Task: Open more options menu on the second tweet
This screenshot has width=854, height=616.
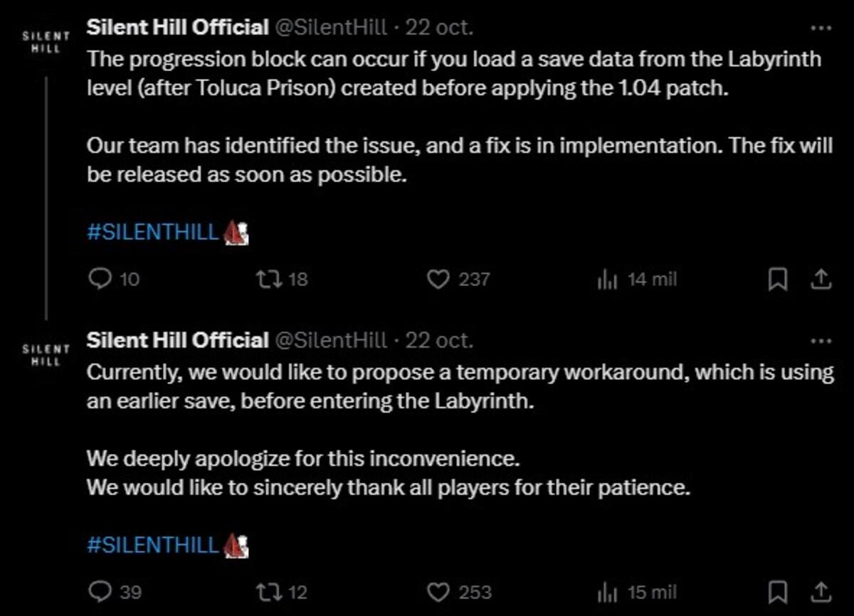Action: [821, 341]
